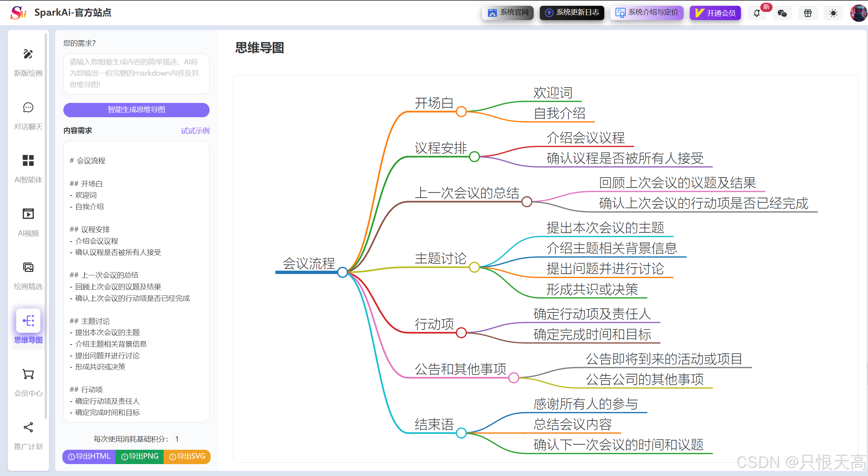
Task: Collapse the 开场白 branch node circle
Action: [461, 111]
